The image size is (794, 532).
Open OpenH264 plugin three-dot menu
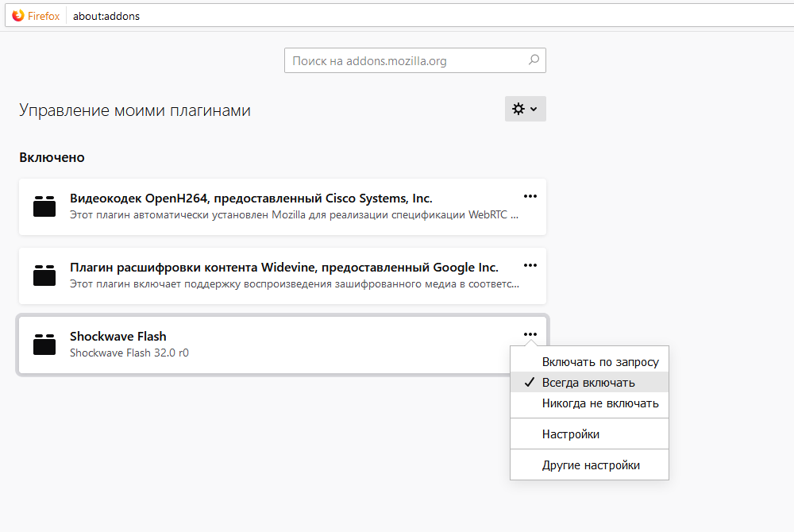pyautogui.click(x=530, y=196)
